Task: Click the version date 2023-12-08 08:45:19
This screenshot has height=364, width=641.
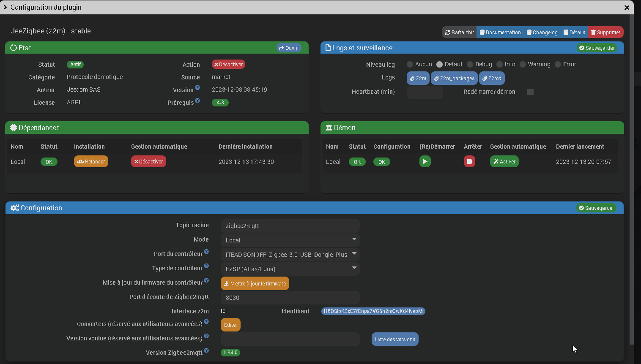Action: (239, 90)
